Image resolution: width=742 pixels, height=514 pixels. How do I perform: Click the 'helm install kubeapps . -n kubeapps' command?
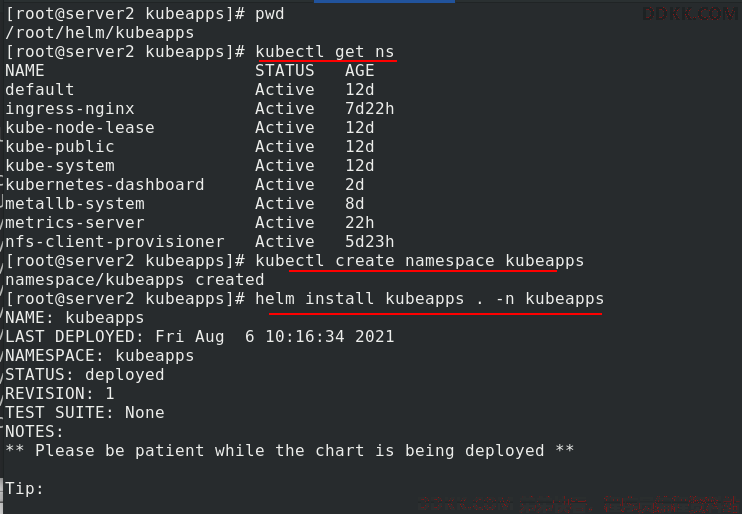(429, 299)
